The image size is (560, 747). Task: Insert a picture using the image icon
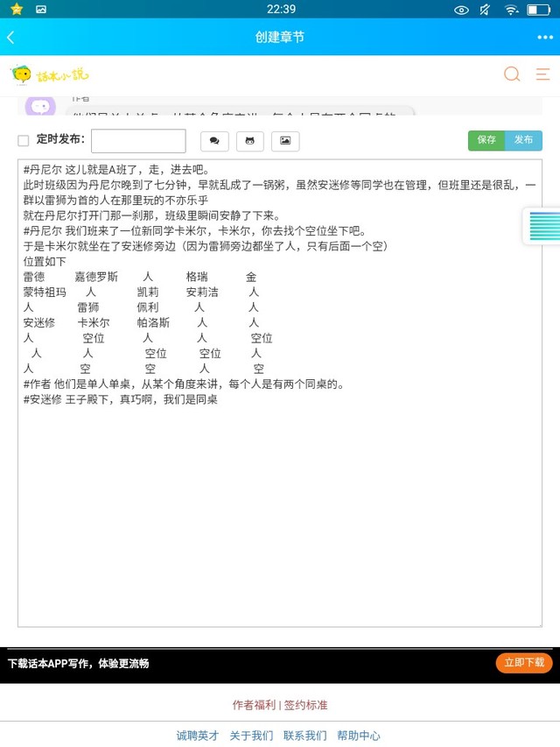[x=285, y=141]
